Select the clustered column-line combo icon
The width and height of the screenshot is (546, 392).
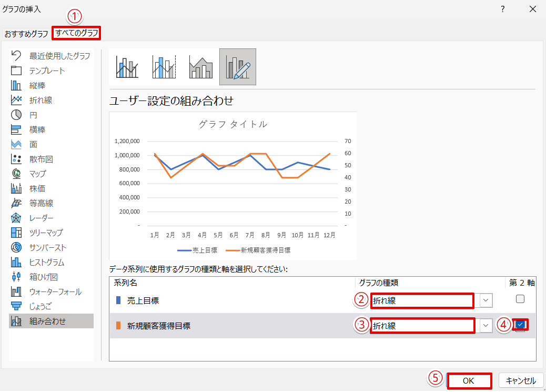127,67
